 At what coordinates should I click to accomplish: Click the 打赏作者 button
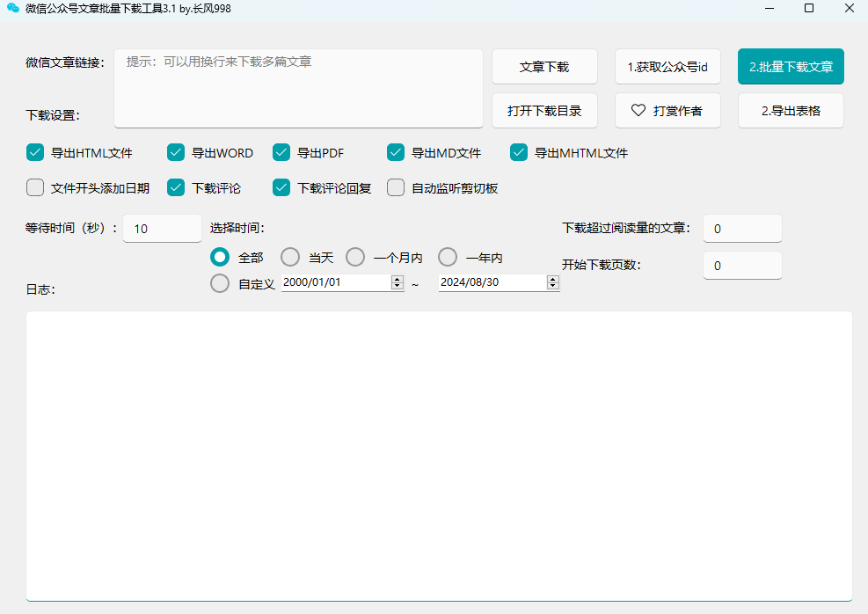[x=667, y=111]
